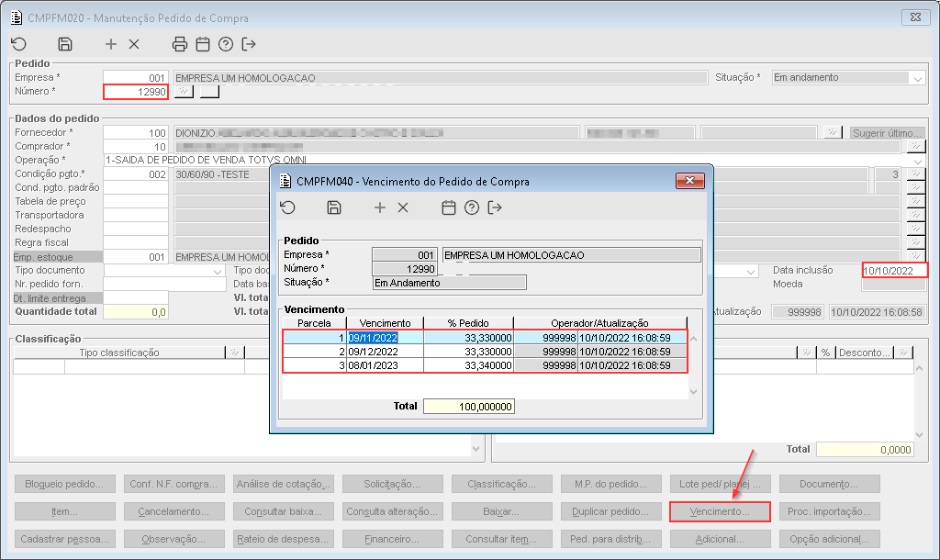The height and width of the screenshot is (560, 940).
Task: Click the refresh icon in main toolbar
Action: (19, 44)
